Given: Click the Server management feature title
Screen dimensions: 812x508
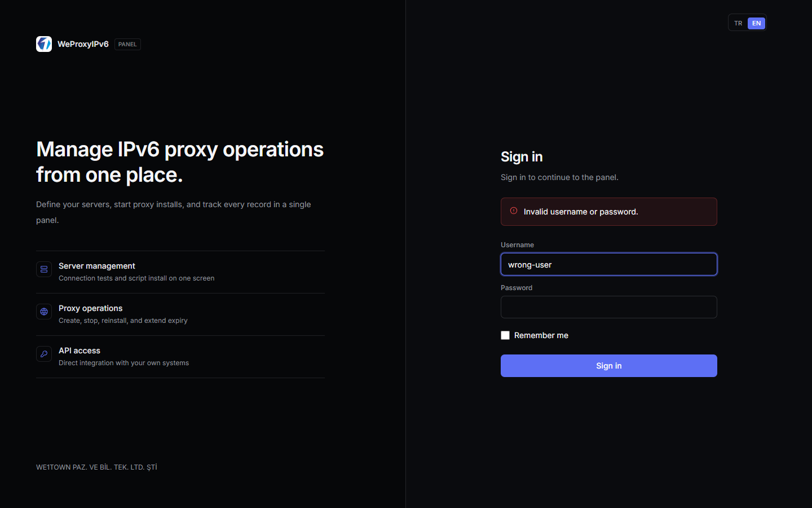Looking at the screenshot, I should [97, 266].
